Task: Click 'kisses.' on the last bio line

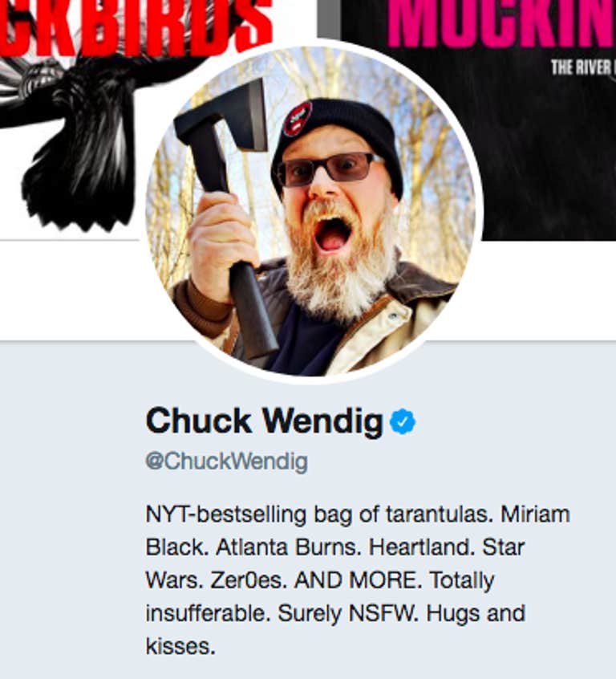Action: (180, 647)
